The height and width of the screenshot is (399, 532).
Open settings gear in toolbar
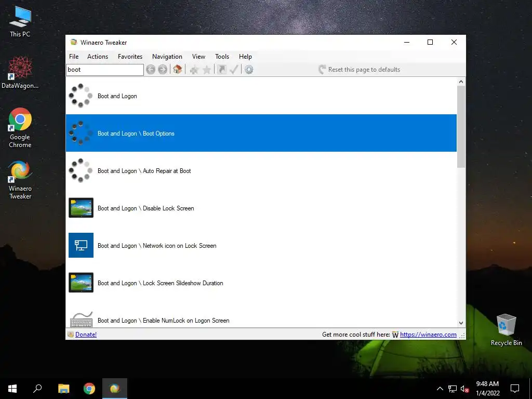pos(249,70)
